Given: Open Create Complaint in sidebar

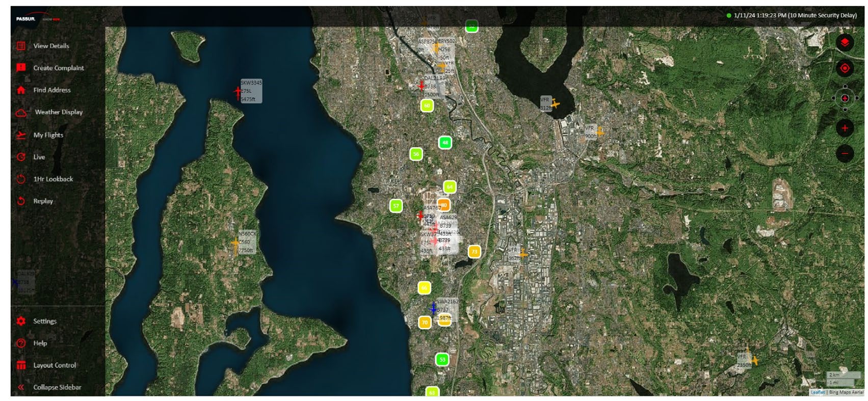Looking at the screenshot, I should 58,68.
